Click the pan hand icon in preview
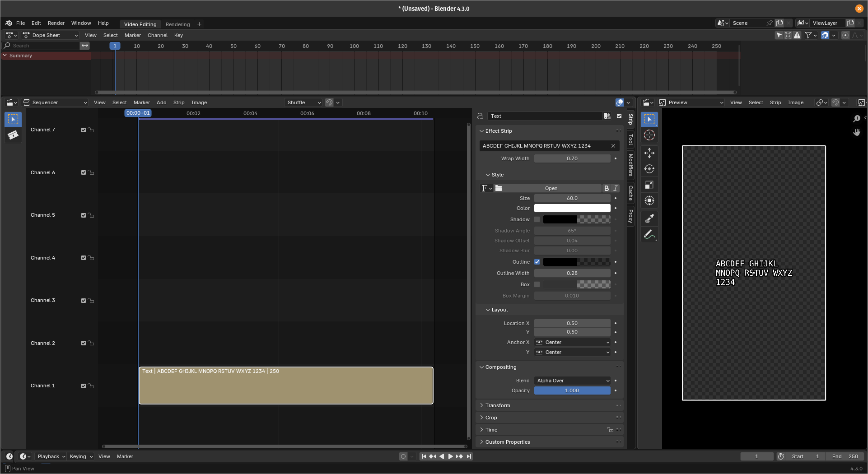 click(x=857, y=132)
